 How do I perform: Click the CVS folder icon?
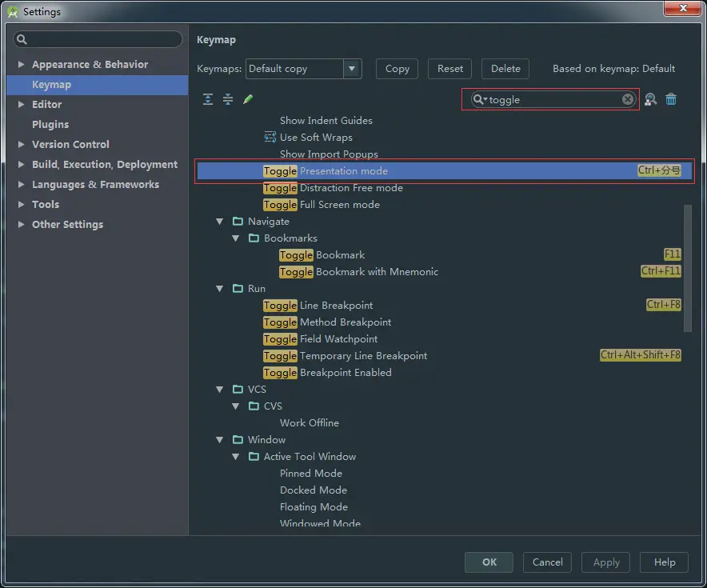click(x=254, y=406)
